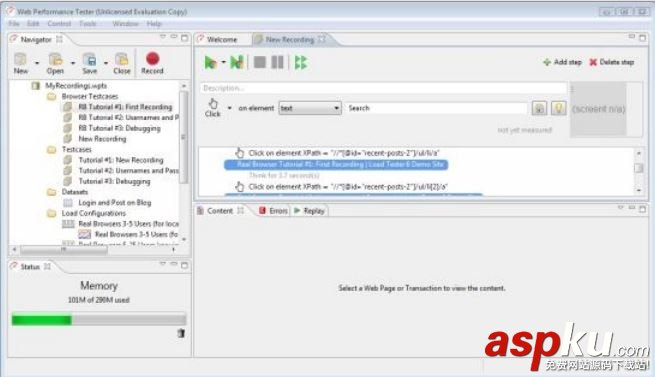Viewport: 655px width, 377px height.
Task: Select Tutorial #1: New Recording
Action: [x=121, y=160]
